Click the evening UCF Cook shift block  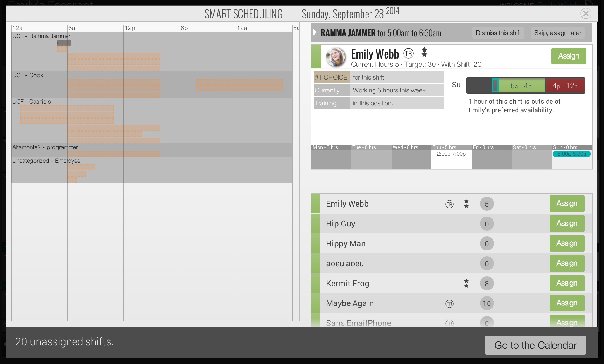(239, 85)
